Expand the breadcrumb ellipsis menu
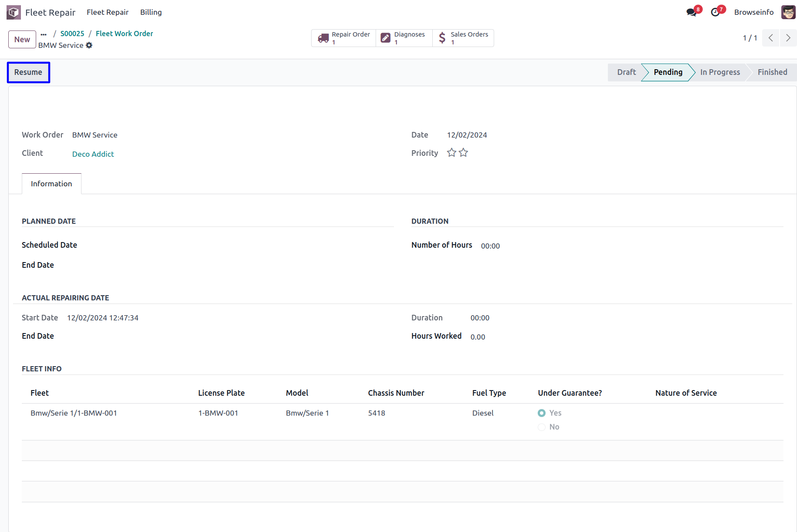This screenshot has width=797, height=532. [44, 34]
